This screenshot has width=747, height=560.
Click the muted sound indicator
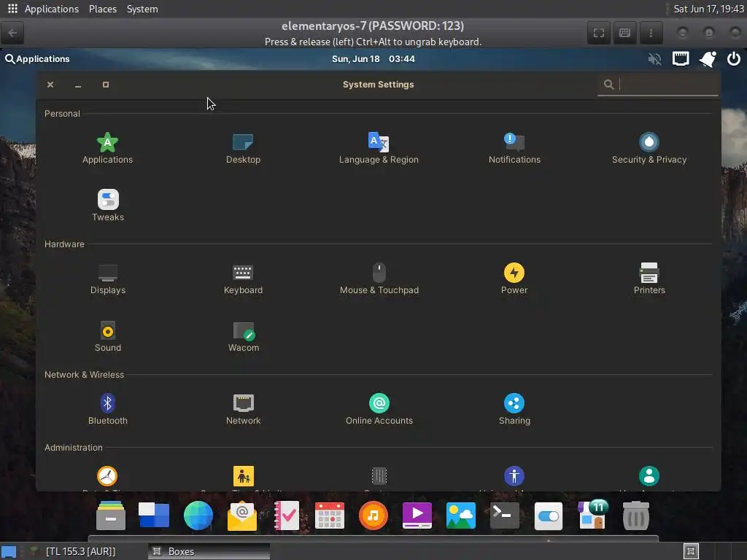point(654,59)
